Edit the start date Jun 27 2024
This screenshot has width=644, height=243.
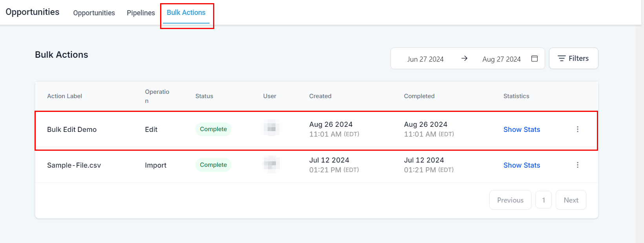[x=425, y=59]
